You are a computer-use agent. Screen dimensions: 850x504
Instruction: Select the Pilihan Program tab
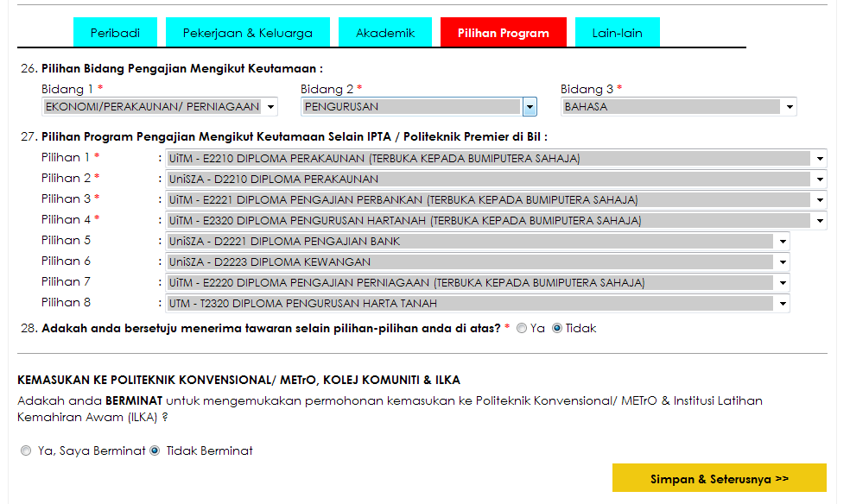[503, 33]
